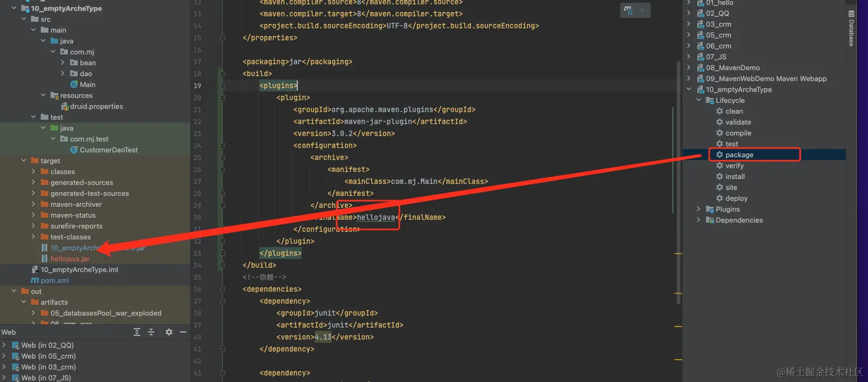This screenshot has width=868, height=382.
Task: Collapse the resources folder
Action: point(43,96)
